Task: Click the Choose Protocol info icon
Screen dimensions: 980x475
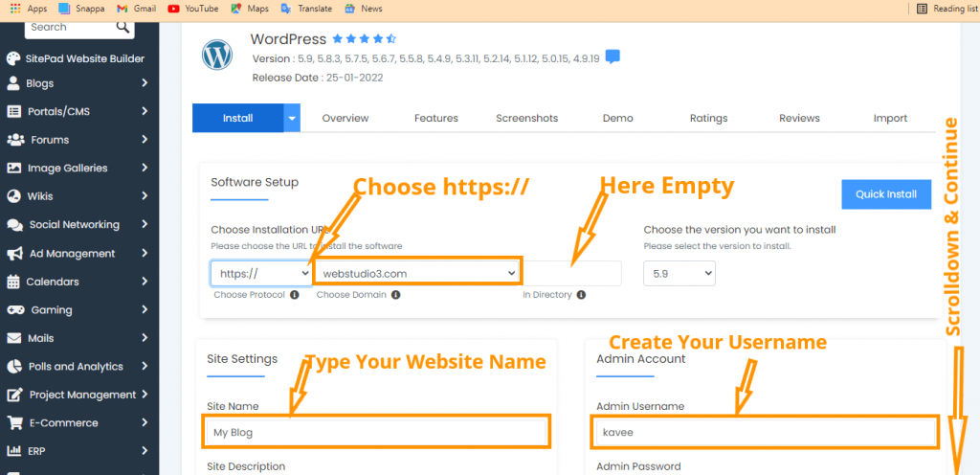Action: point(295,294)
